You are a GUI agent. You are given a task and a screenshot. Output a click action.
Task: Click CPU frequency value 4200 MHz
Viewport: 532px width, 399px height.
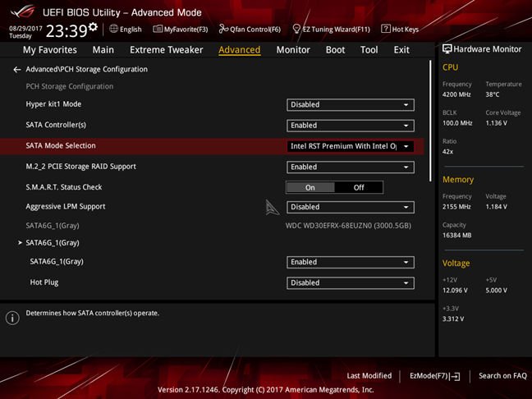(456, 94)
